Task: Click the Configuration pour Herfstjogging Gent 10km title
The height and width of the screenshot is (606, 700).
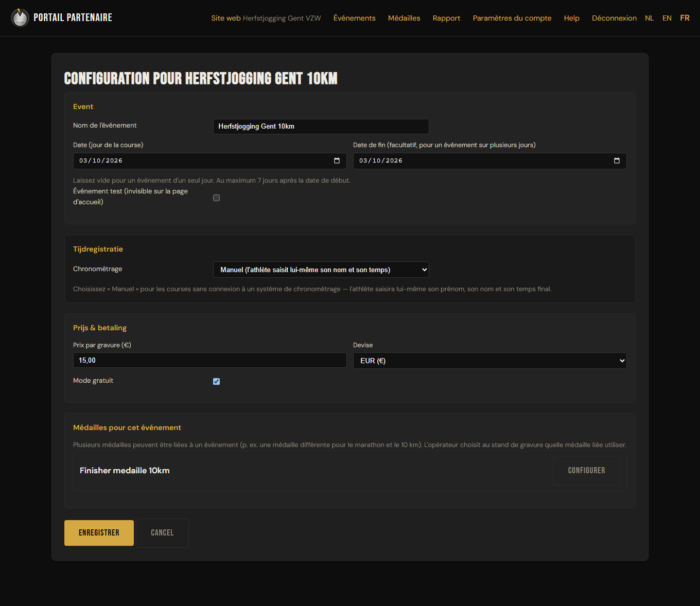Action: point(201,78)
